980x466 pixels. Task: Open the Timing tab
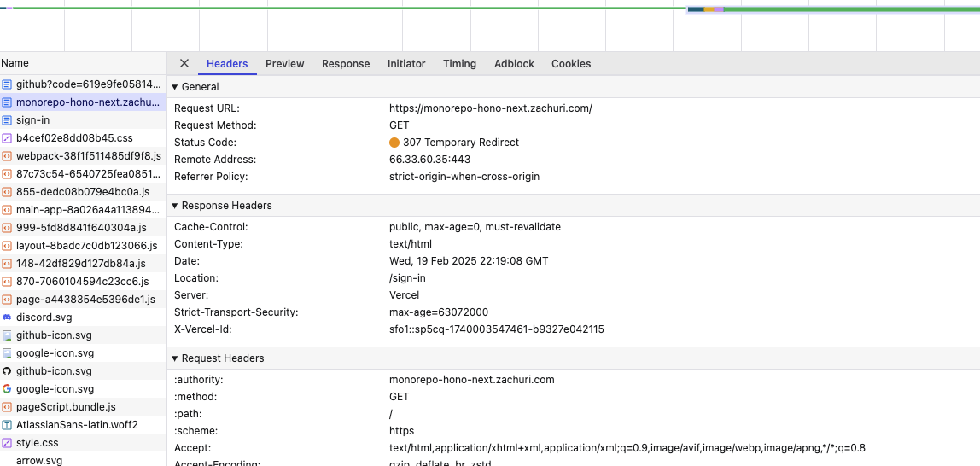459,64
